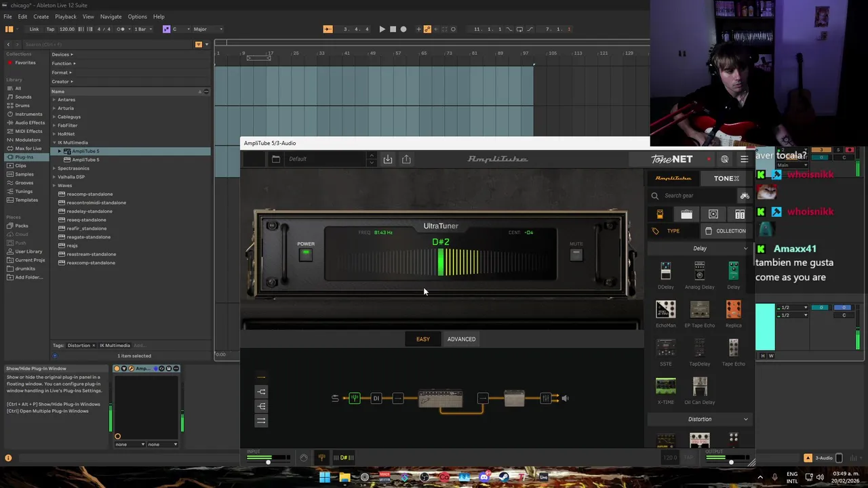This screenshot has height=488, width=868.
Task: Select the amp gear category icon
Action: 686,214
